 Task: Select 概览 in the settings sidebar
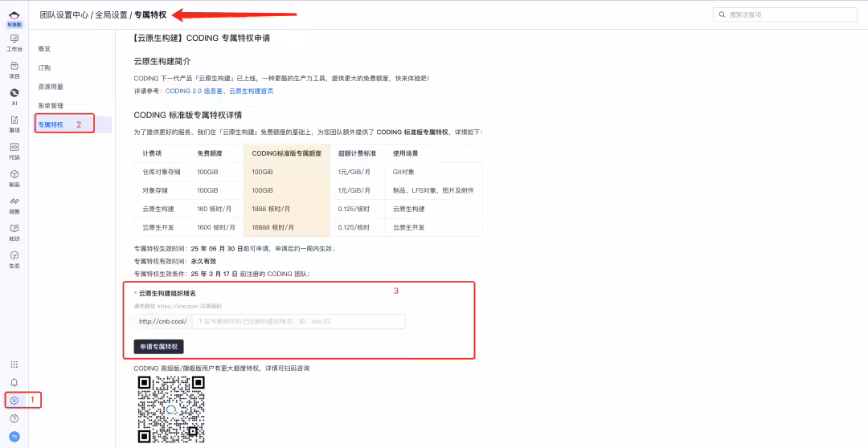point(44,49)
